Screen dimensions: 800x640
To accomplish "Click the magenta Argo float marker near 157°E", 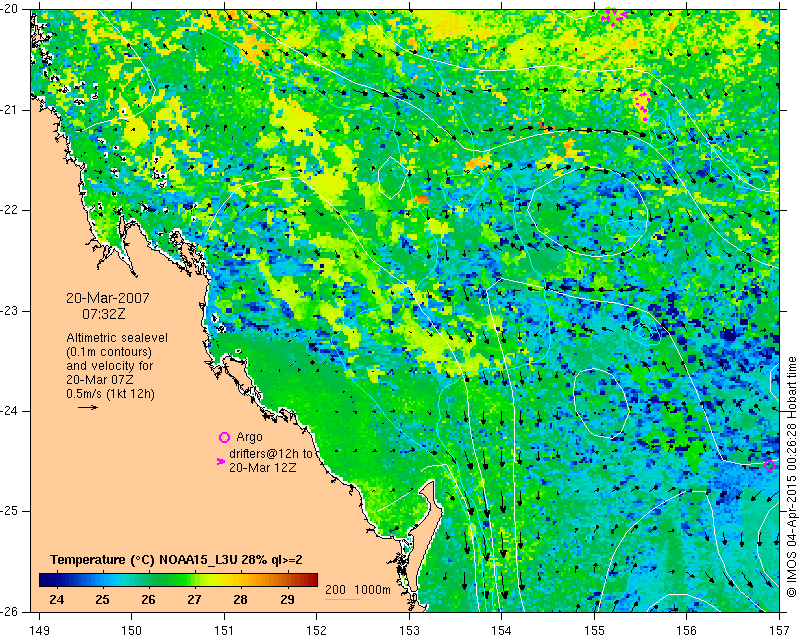I will click(x=769, y=465).
